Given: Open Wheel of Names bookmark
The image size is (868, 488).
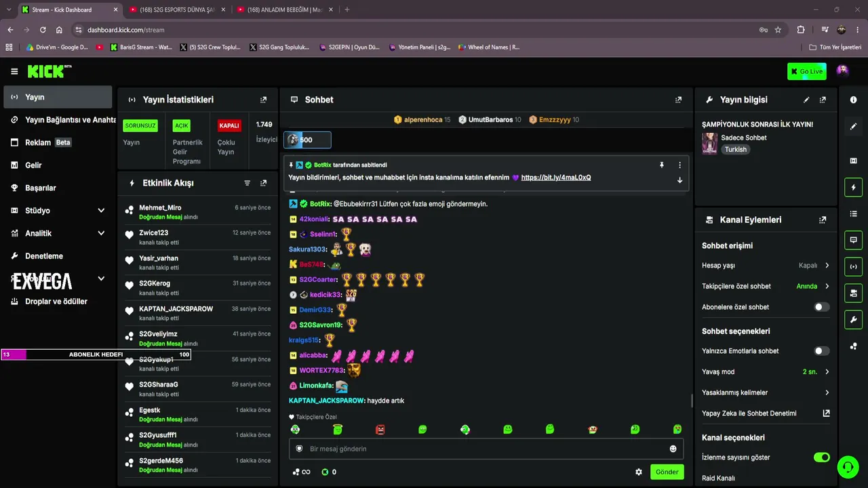Looking at the screenshot, I should pyautogui.click(x=489, y=47).
